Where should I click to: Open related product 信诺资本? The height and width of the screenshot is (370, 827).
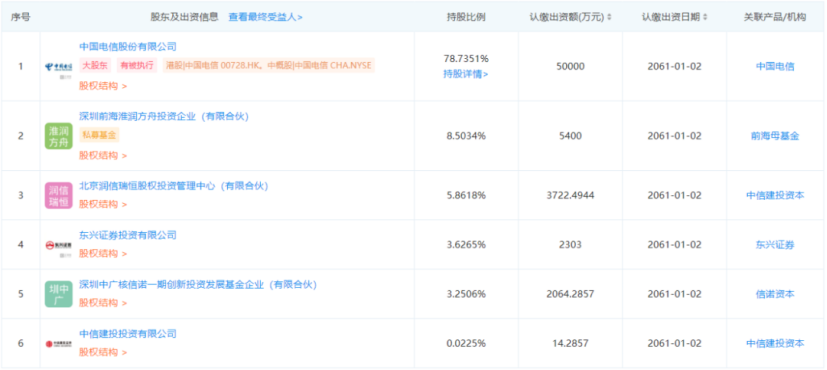pyautogui.click(x=775, y=294)
